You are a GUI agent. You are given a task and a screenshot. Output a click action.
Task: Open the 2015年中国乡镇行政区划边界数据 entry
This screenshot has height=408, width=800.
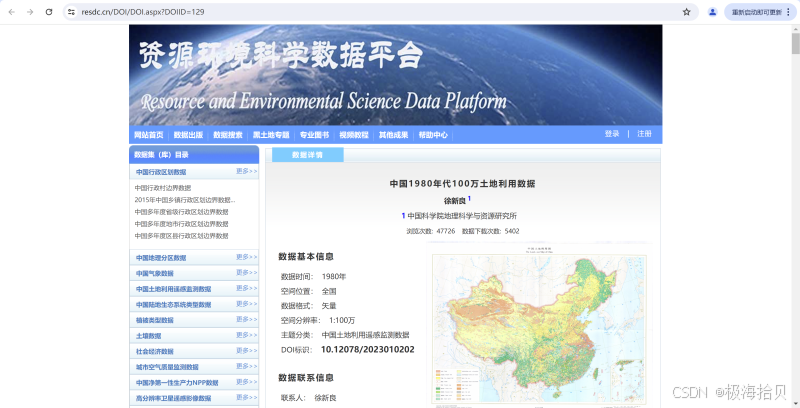click(x=185, y=200)
